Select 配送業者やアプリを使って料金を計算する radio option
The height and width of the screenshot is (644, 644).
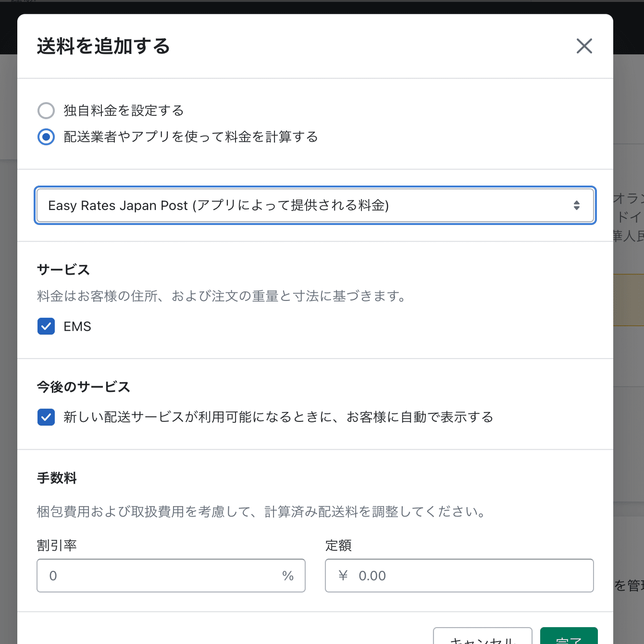point(46,137)
